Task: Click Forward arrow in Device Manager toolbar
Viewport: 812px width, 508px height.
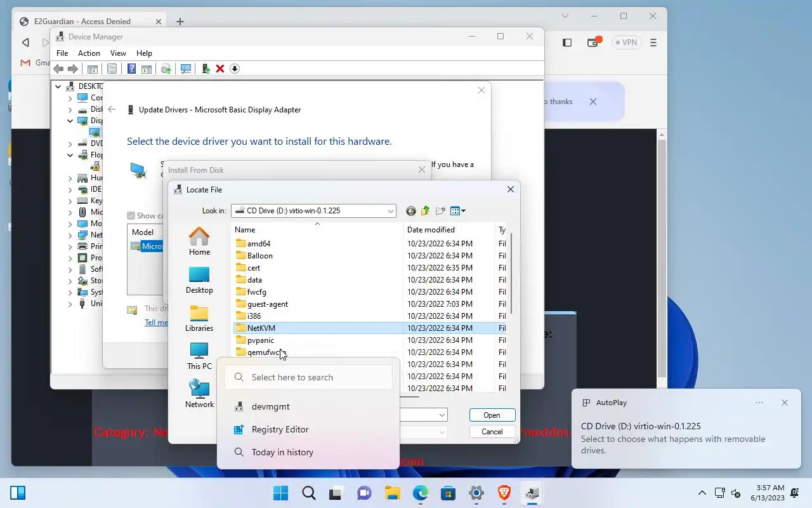Action: [x=73, y=69]
